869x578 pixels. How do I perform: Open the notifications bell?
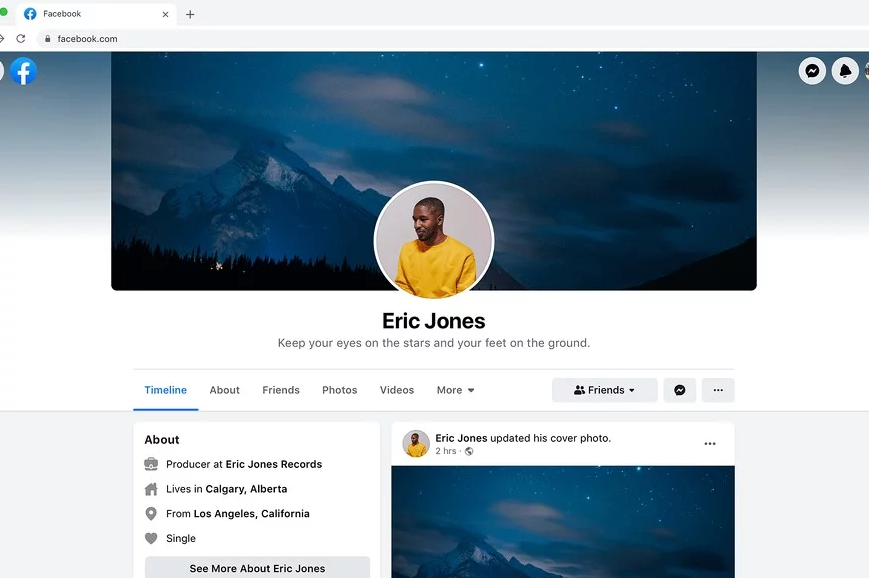click(x=845, y=71)
